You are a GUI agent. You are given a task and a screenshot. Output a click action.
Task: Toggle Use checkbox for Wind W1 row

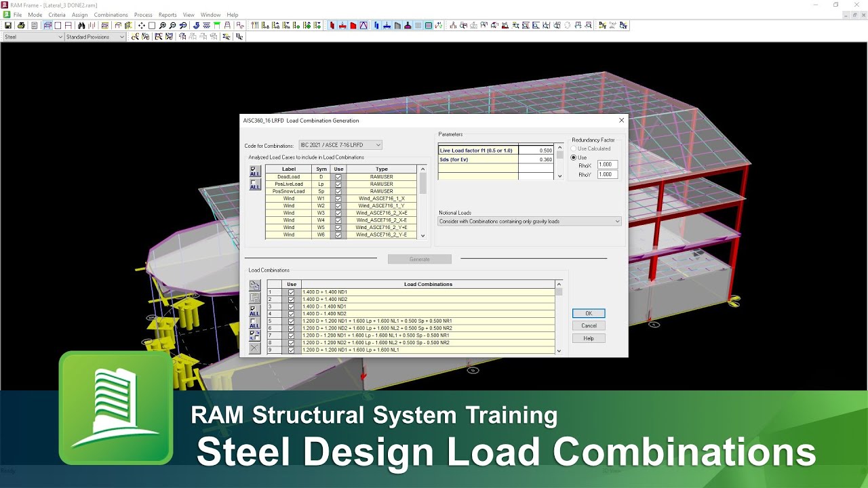[338, 199]
